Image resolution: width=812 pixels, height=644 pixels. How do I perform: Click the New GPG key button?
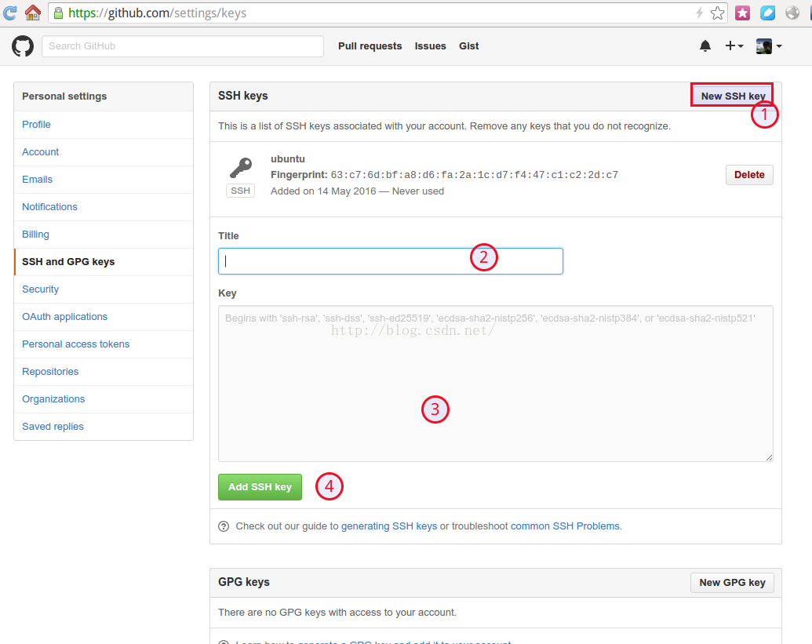pyautogui.click(x=732, y=582)
